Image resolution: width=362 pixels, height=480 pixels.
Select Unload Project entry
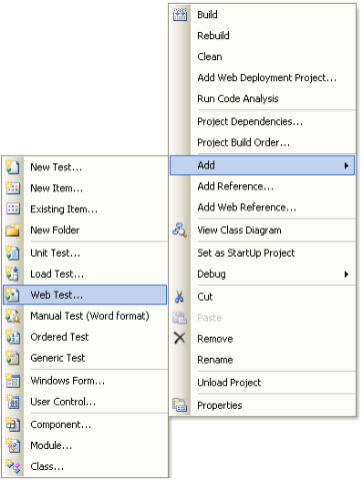(229, 382)
